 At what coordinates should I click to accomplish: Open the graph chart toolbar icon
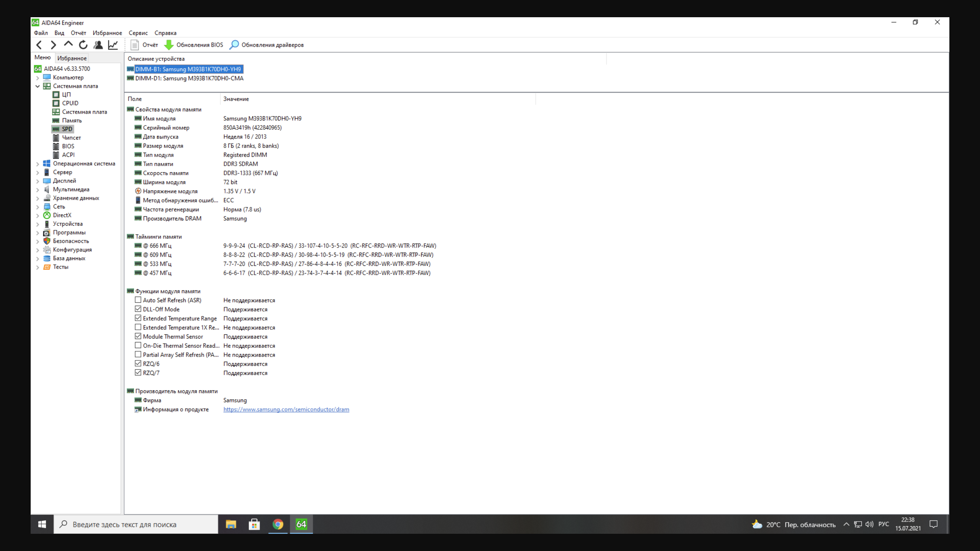point(113,45)
